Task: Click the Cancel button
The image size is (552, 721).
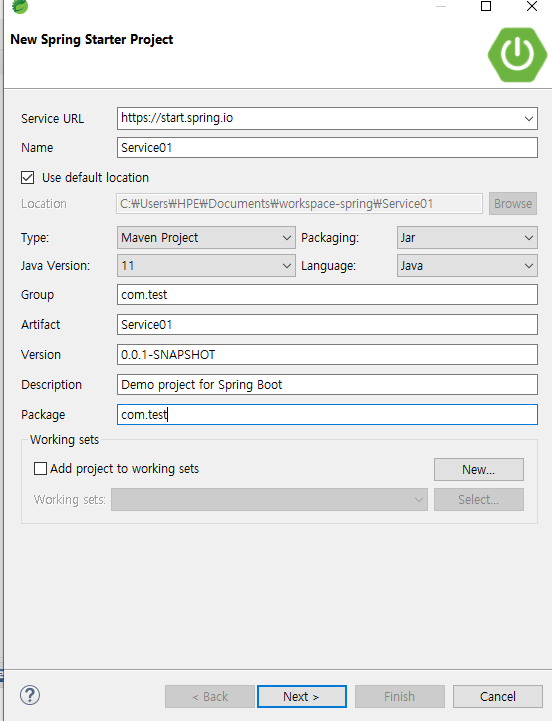Action: pyautogui.click(x=498, y=697)
